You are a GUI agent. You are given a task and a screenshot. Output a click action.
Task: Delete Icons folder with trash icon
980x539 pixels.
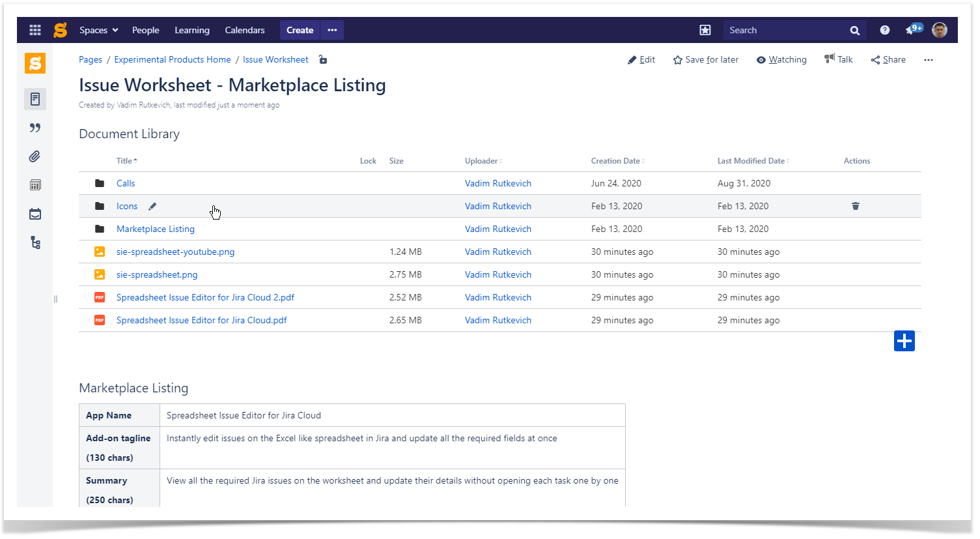point(856,206)
